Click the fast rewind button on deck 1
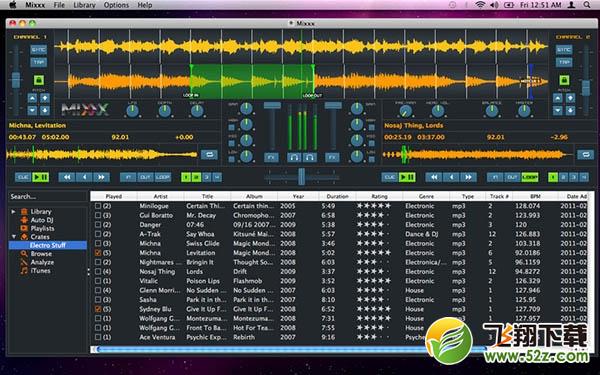Viewport: 600px width, 375px height. (67, 177)
